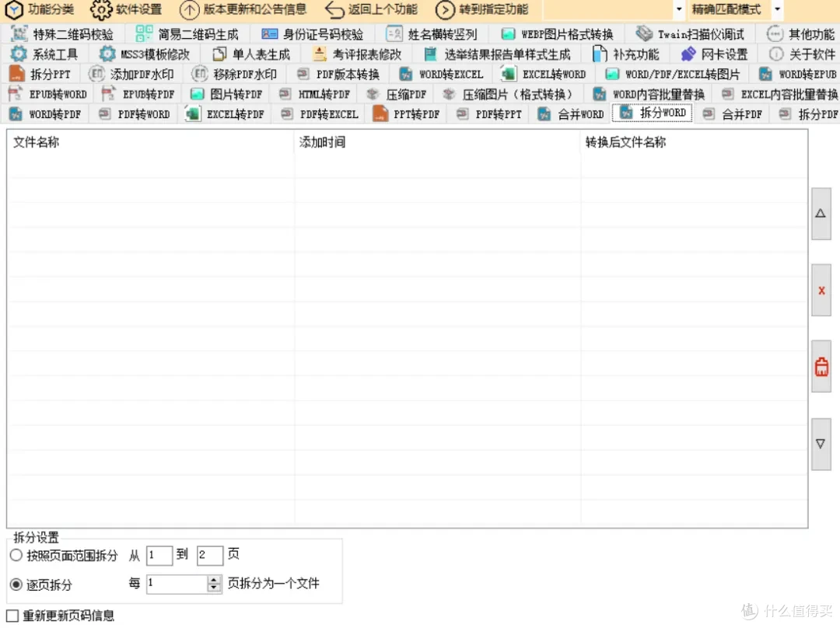Open 软件设置 gear icon
Screen dimensions: 840x628
click(x=100, y=9)
